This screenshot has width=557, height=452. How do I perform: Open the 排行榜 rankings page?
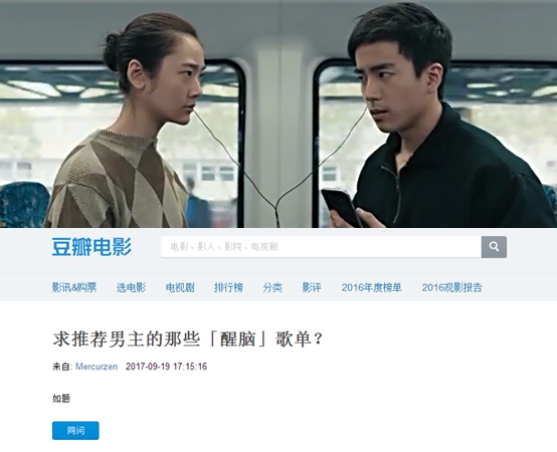tap(229, 287)
